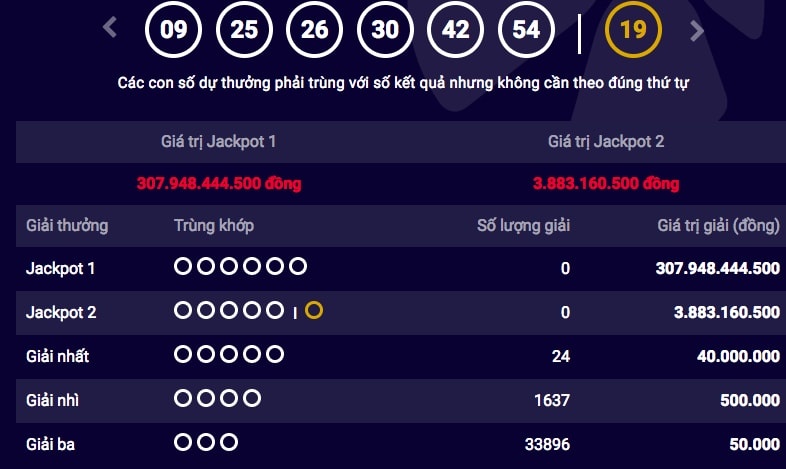Click the red 3.883.160.500 đồng amount
The height and width of the screenshot is (469, 786).
pyautogui.click(x=606, y=184)
